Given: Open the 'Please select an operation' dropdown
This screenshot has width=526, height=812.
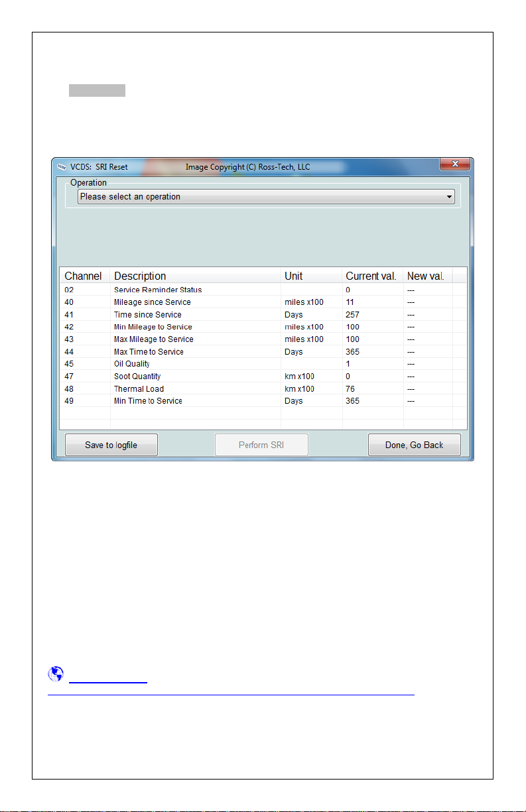Looking at the screenshot, I should [x=266, y=197].
